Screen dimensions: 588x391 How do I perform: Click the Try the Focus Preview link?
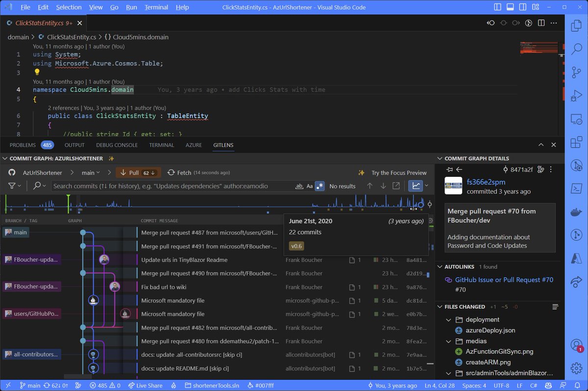click(399, 172)
